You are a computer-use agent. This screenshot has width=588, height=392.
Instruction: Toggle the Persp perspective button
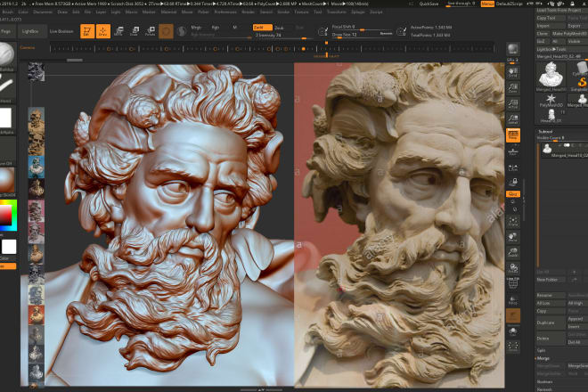pyautogui.click(x=513, y=135)
